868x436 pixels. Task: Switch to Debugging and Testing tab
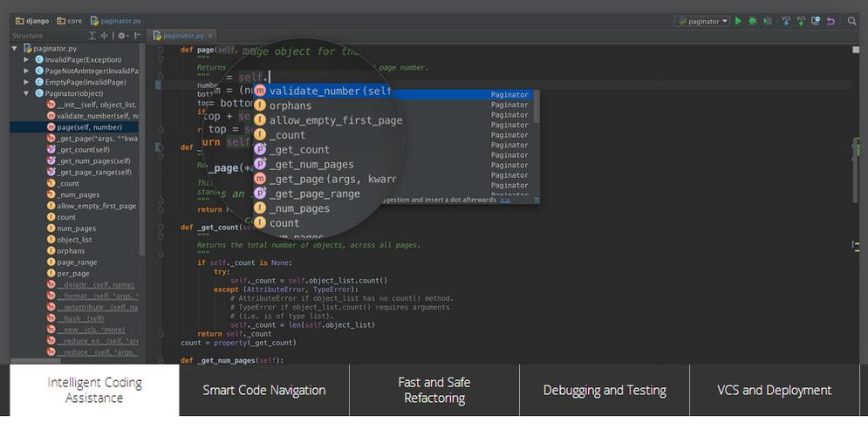605,390
